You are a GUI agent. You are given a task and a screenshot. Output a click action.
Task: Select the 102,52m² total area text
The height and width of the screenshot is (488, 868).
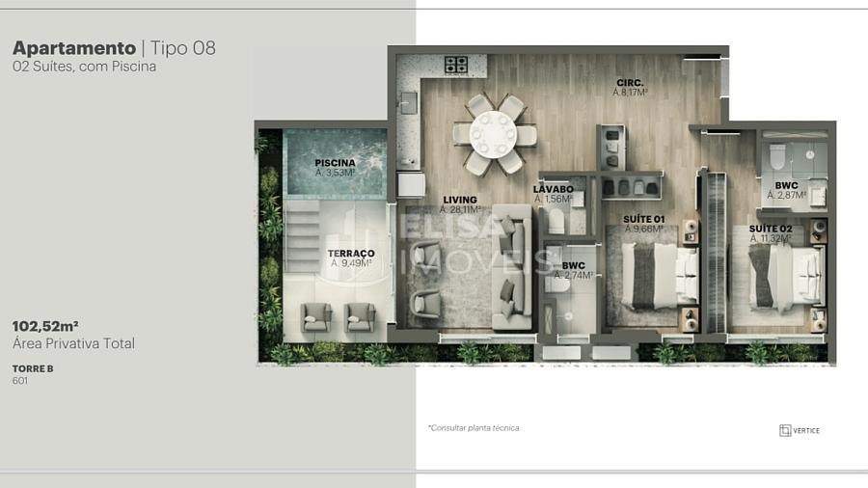[45, 326]
